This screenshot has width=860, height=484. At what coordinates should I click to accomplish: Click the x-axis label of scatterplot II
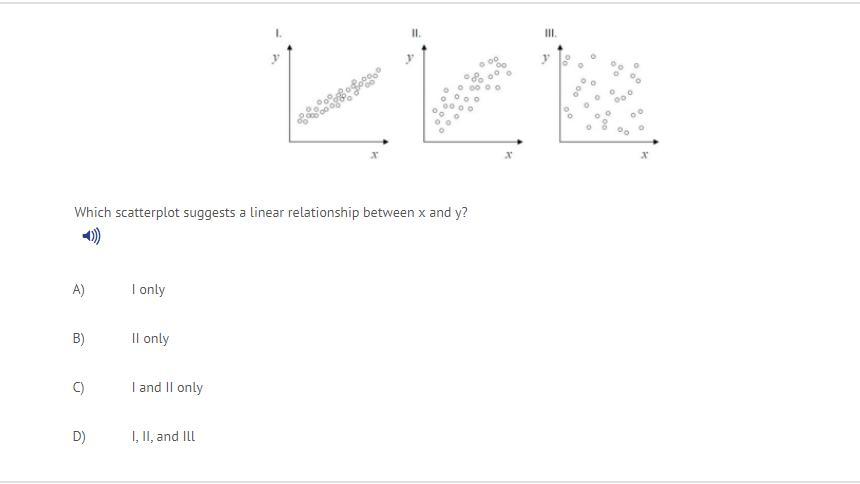pyautogui.click(x=509, y=155)
